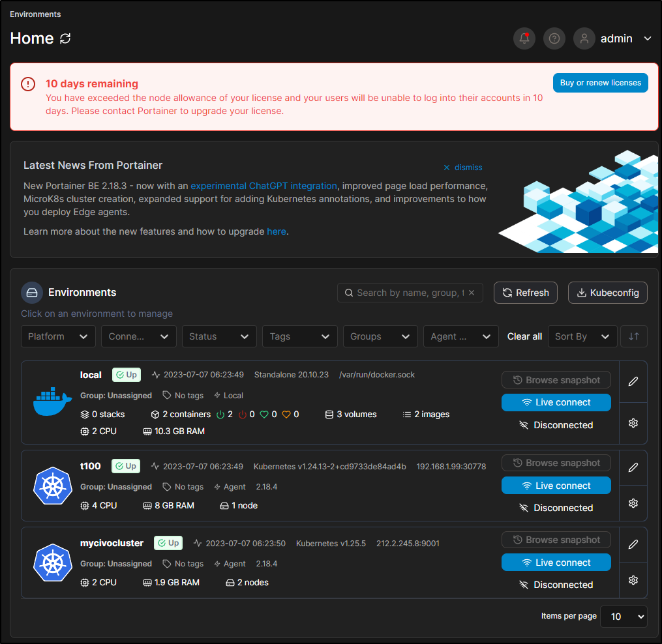This screenshot has height=644, width=662.
Task: Open the notifications bell icon
Action: pyautogui.click(x=524, y=38)
